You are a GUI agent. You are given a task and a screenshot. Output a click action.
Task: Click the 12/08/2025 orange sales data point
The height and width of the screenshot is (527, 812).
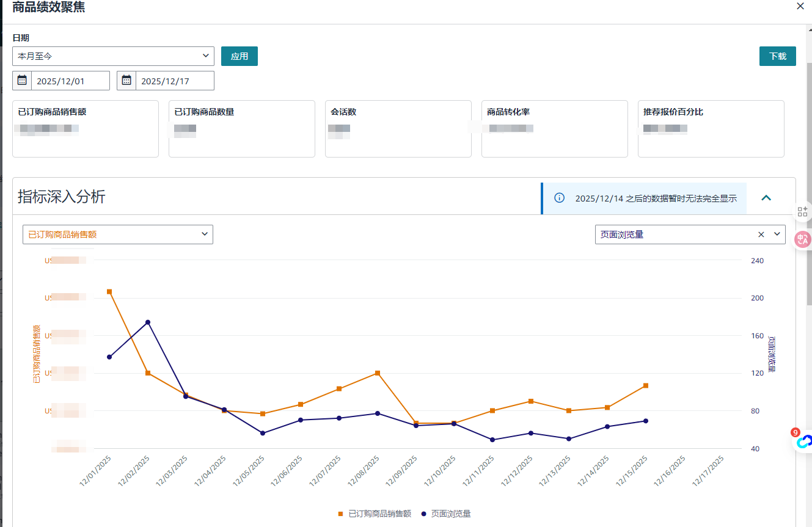click(x=378, y=373)
